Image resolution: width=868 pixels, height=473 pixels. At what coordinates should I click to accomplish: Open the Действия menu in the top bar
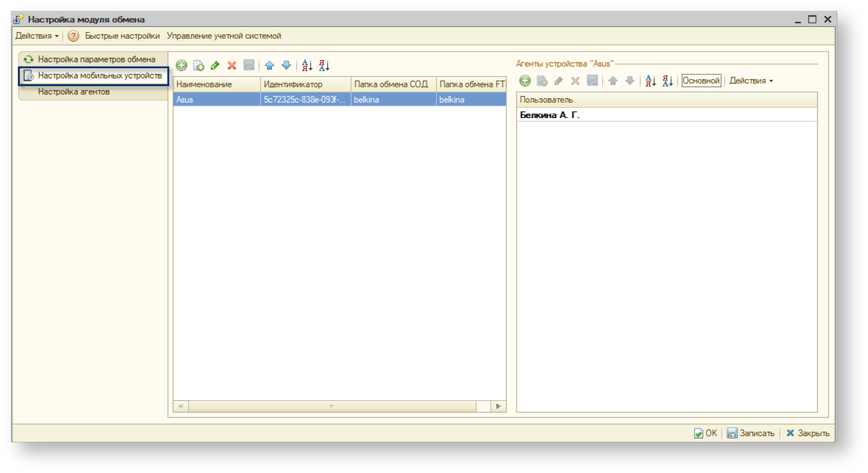point(37,36)
